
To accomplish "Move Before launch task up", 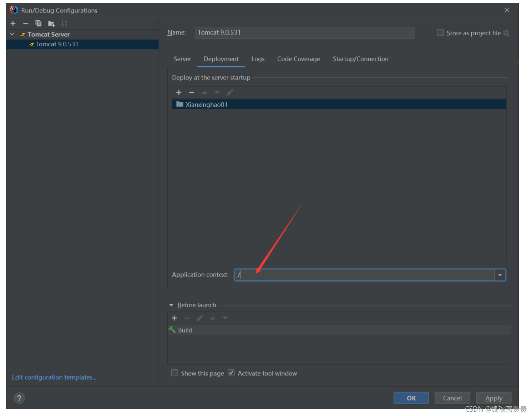I will click(x=213, y=318).
